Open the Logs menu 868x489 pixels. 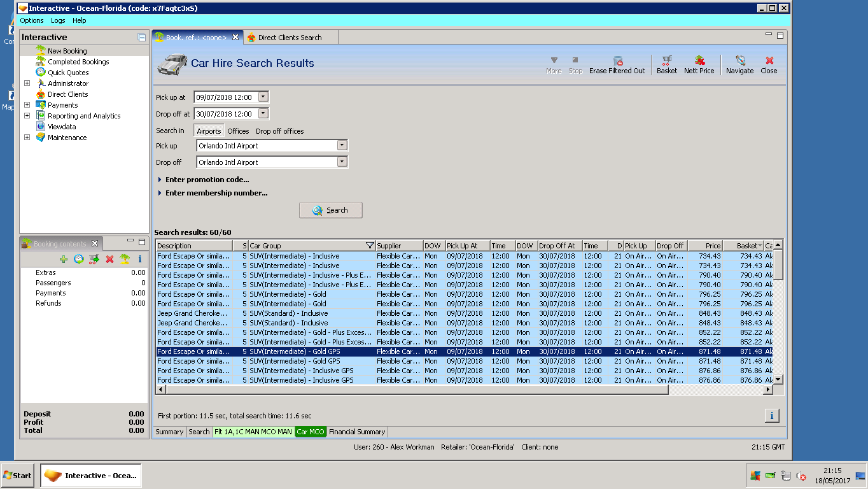pos(58,20)
